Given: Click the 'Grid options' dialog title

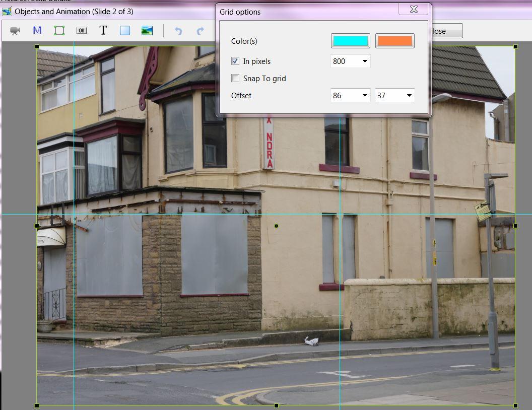Looking at the screenshot, I should pyautogui.click(x=240, y=12).
